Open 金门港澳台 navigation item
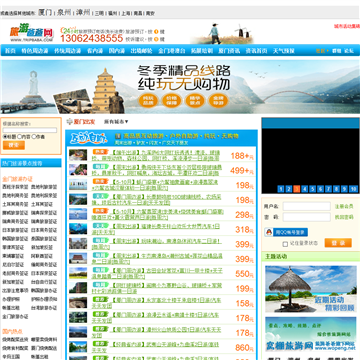The height and width of the screenshot is (360, 360). [172, 51]
